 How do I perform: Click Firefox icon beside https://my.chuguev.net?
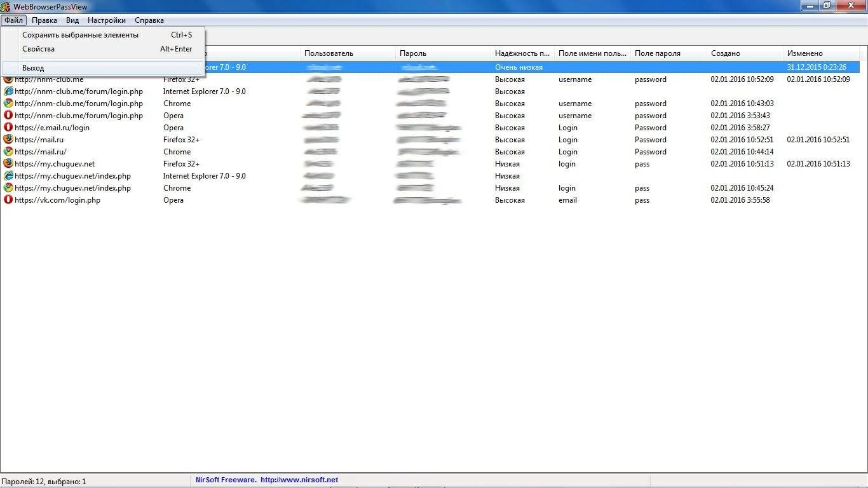tap(8, 164)
